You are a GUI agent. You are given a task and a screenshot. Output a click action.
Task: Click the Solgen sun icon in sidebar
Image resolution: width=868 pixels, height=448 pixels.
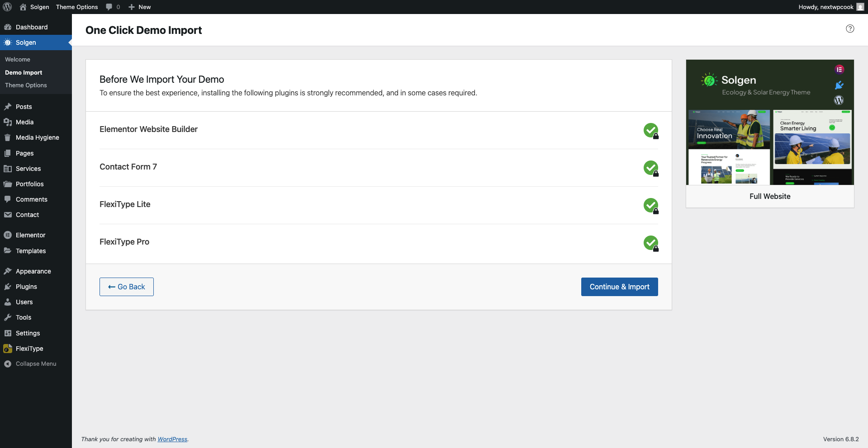(x=8, y=42)
